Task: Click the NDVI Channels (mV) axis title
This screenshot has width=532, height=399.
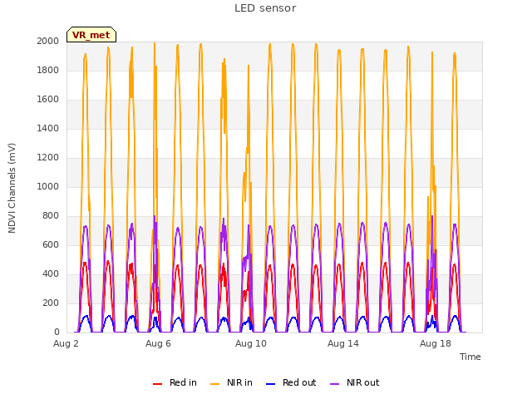Action: (12, 188)
